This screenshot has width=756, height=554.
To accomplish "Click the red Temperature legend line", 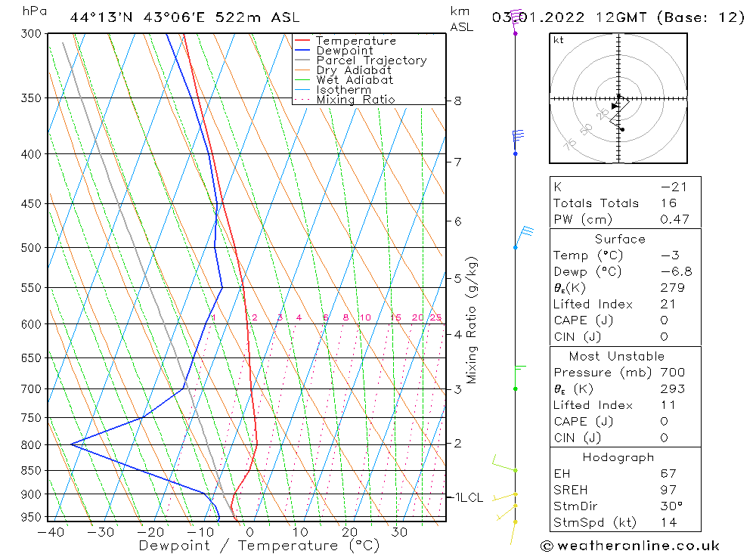I will (x=302, y=40).
